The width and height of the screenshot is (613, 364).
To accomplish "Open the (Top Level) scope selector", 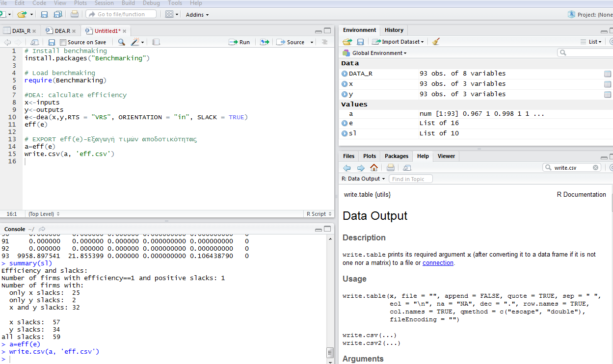I will pos(44,214).
